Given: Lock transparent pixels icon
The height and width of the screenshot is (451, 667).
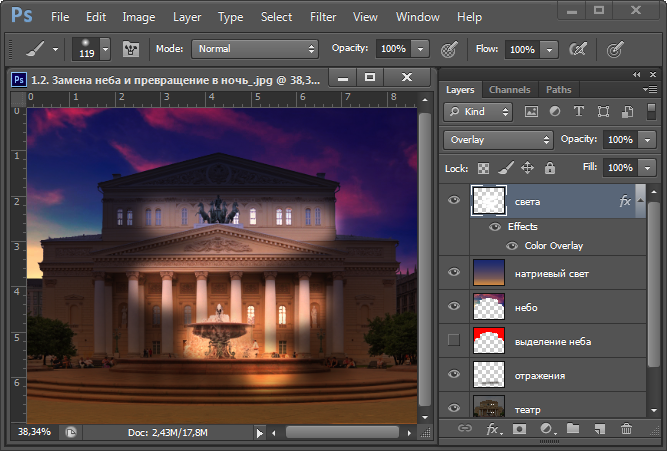Looking at the screenshot, I should point(483,168).
